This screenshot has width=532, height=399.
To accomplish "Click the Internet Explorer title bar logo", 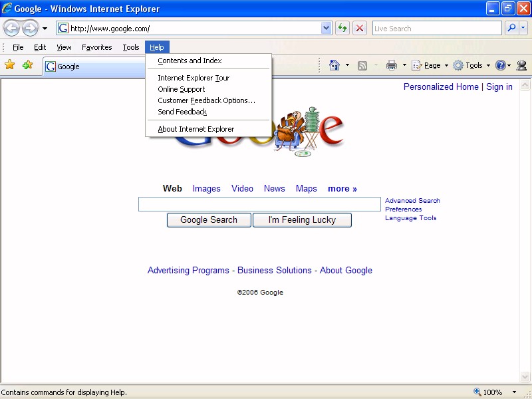I will point(7,8).
